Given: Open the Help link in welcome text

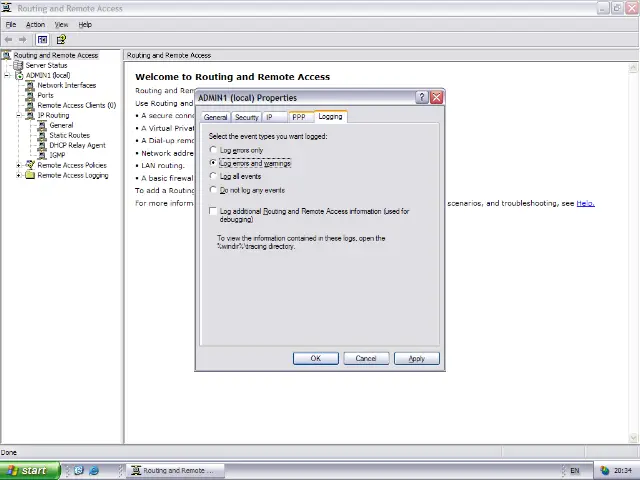Looking at the screenshot, I should pos(585,203).
